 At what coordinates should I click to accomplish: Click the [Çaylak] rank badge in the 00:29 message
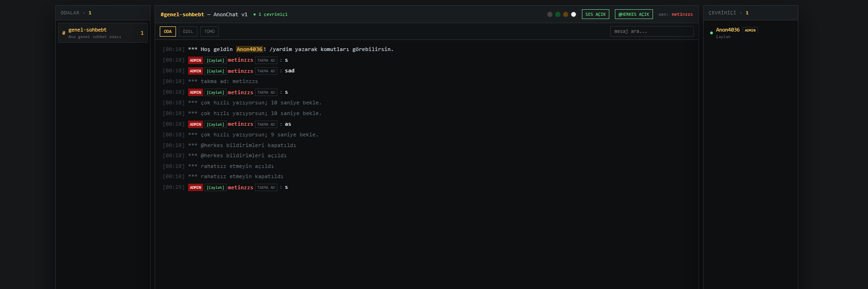215,187
